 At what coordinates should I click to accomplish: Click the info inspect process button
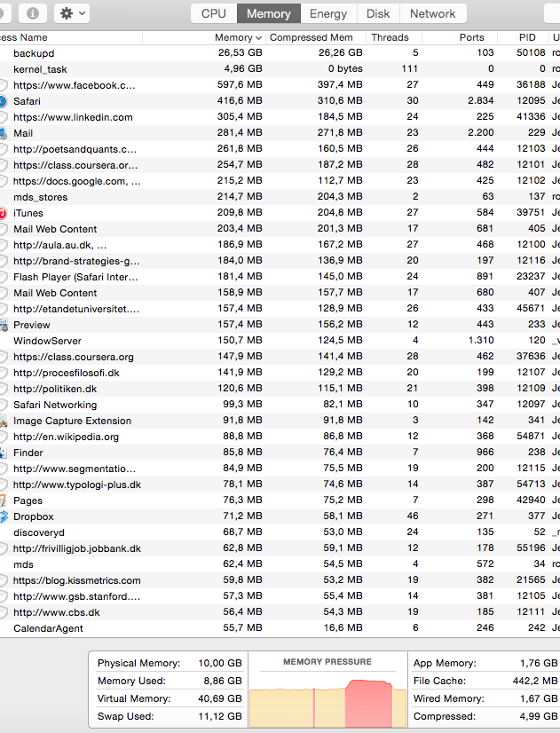pos(32,13)
